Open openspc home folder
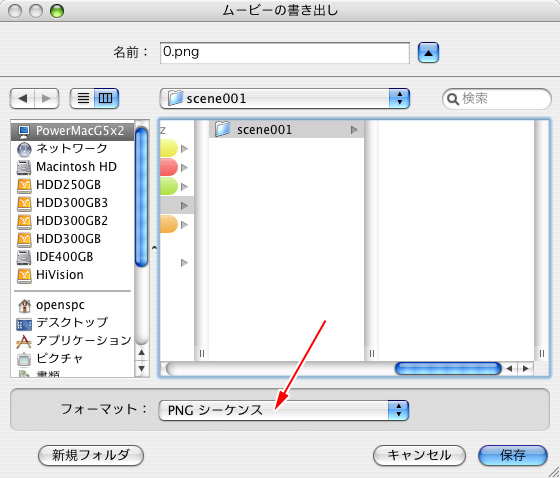560x478 pixels. (x=72, y=305)
